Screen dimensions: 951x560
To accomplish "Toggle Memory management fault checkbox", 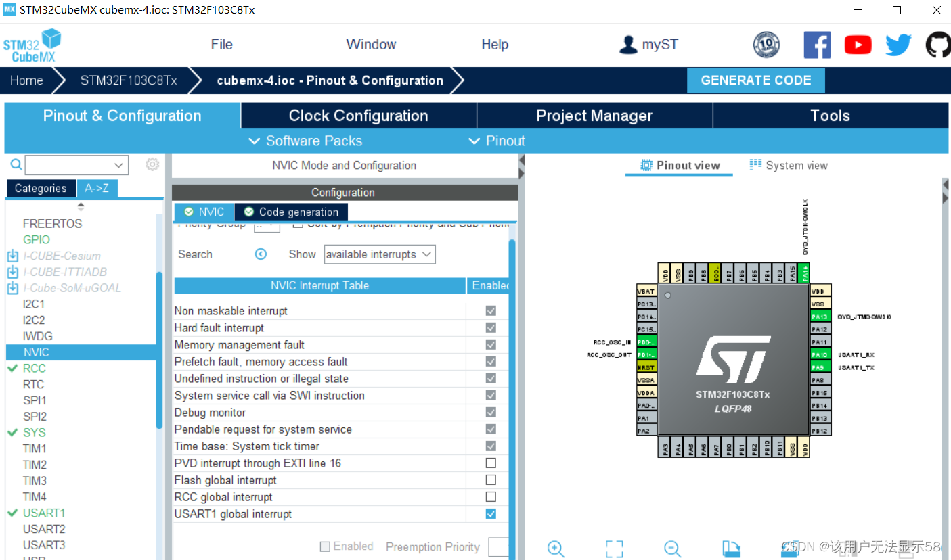I will click(491, 344).
